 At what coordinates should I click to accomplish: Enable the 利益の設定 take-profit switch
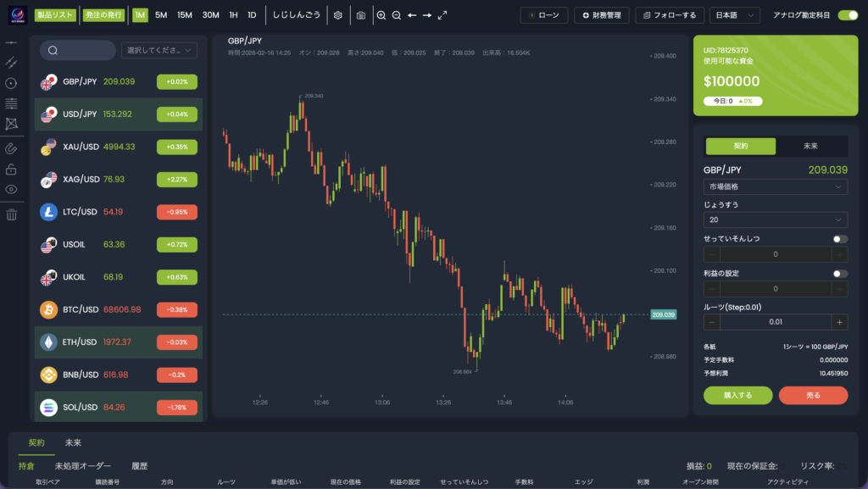click(839, 274)
